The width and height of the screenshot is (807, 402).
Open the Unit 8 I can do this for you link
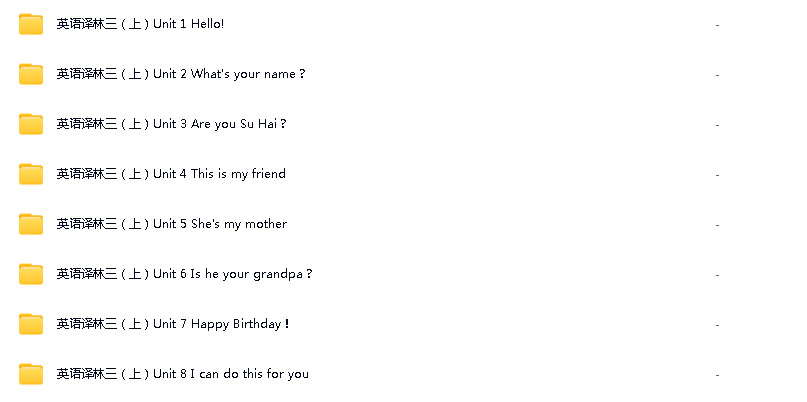[x=183, y=374]
